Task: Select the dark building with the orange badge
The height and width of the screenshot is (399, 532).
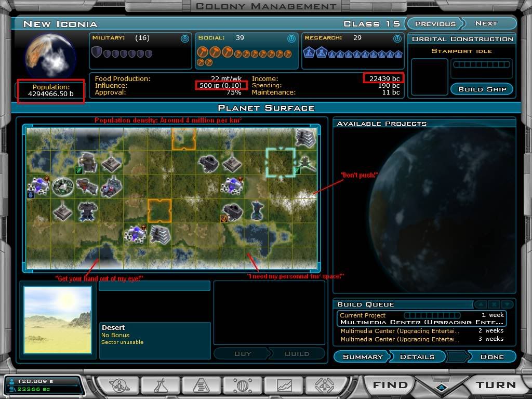Action: tap(232, 212)
